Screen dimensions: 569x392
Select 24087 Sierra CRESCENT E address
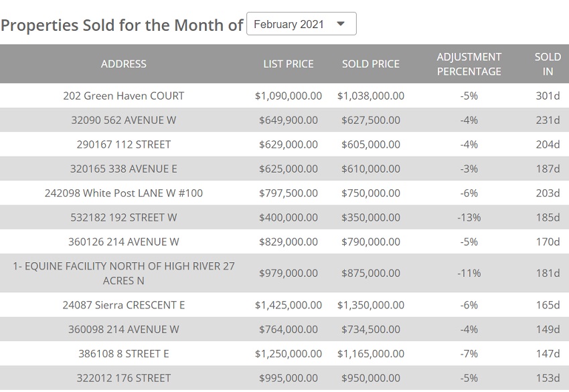(x=123, y=305)
